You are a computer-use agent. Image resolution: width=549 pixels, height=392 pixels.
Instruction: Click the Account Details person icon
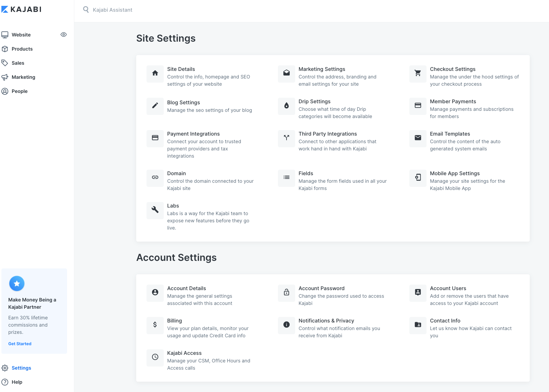pos(155,292)
